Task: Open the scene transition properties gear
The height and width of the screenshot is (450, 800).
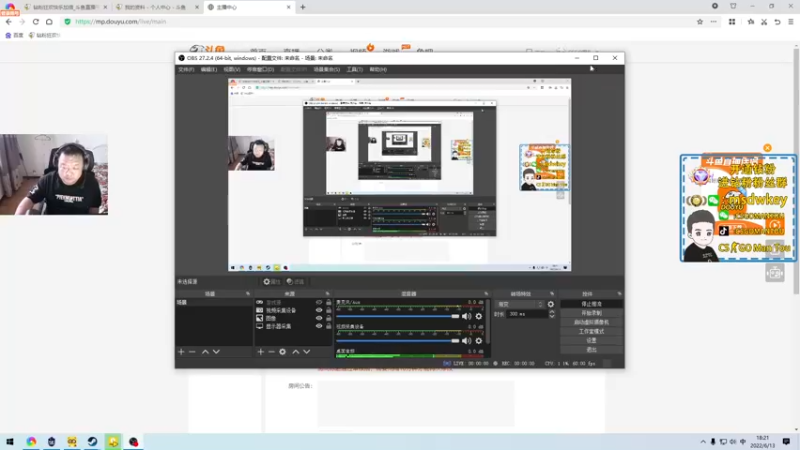Action: (x=551, y=304)
